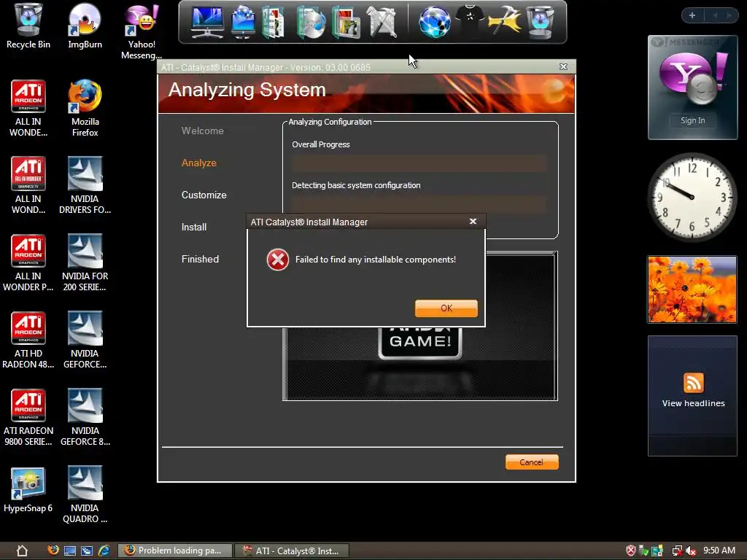Select the ATI RADEON 9800 SERIE... icon
747x560 pixels.
pyautogui.click(x=28, y=418)
